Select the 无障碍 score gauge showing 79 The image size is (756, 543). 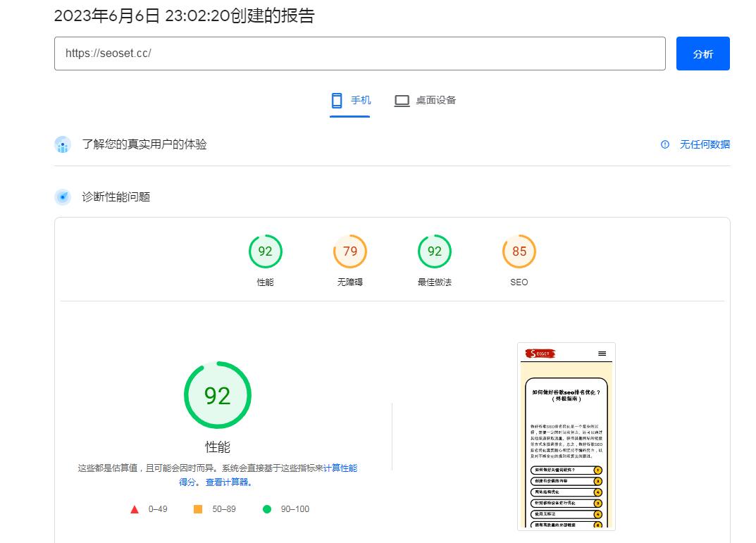pos(350,251)
